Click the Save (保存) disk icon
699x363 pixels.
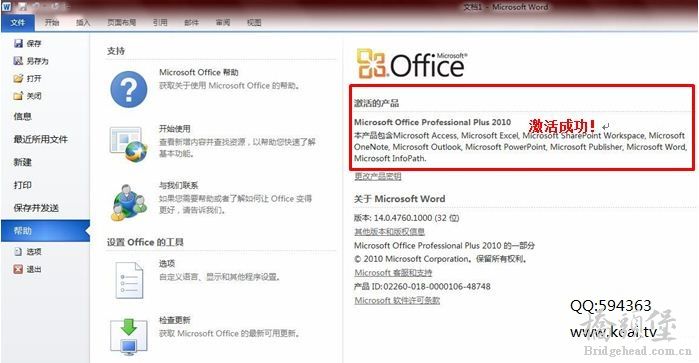[x=18, y=43]
